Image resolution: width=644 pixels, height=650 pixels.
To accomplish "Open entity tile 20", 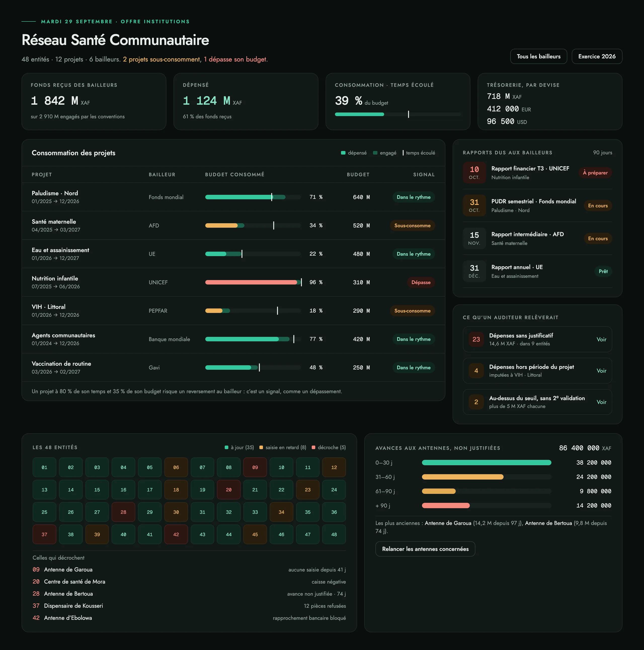I will (229, 490).
